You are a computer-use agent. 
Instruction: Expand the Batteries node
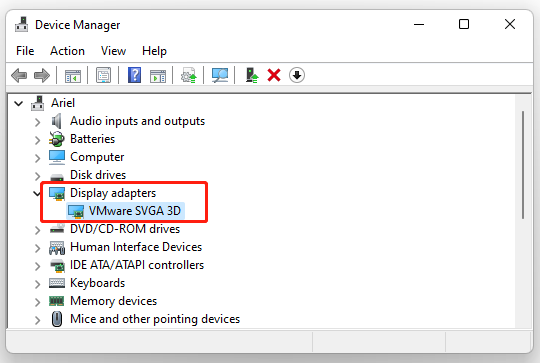pyautogui.click(x=38, y=140)
